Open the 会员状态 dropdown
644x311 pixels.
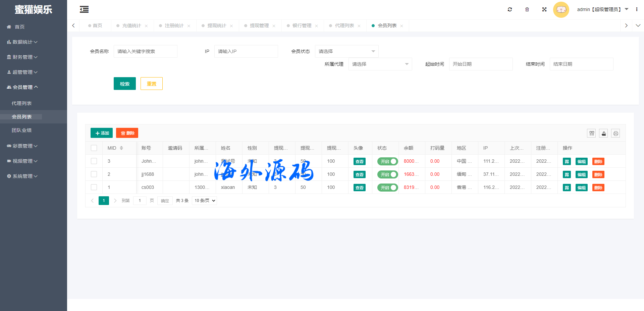tap(346, 51)
